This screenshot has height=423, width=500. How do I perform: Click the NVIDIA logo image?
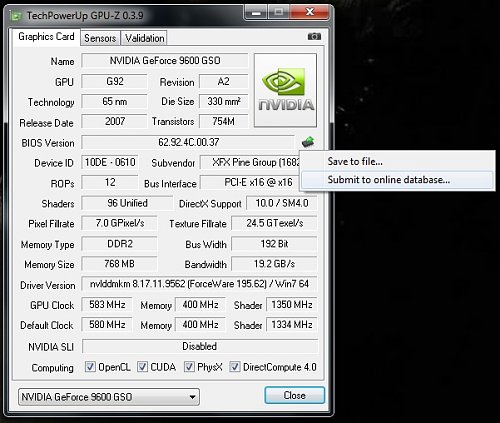pyautogui.click(x=285, y=90)
